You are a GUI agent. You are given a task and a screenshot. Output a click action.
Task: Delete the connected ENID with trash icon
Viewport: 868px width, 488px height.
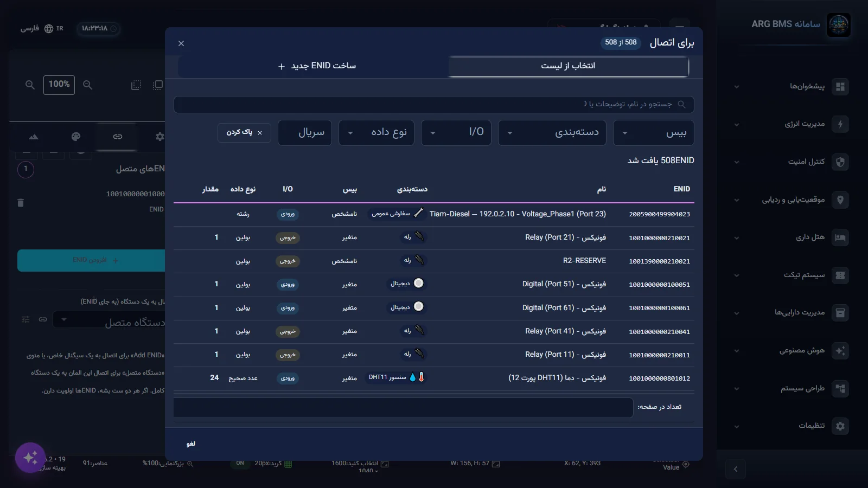tap(21, 203)
